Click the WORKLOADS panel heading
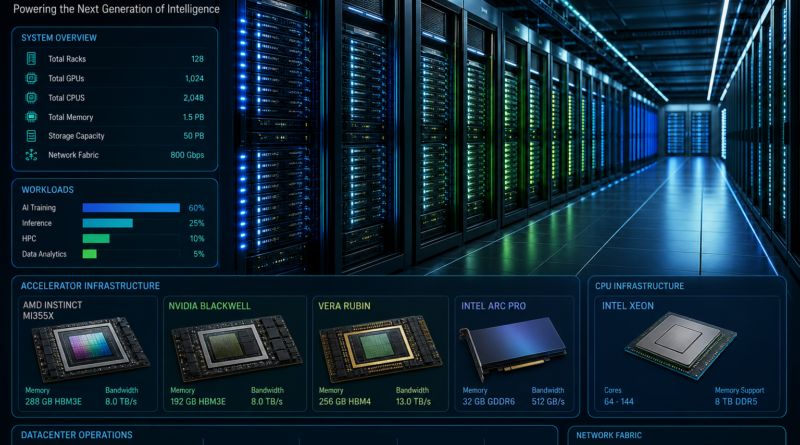 [x=47, y=190]
